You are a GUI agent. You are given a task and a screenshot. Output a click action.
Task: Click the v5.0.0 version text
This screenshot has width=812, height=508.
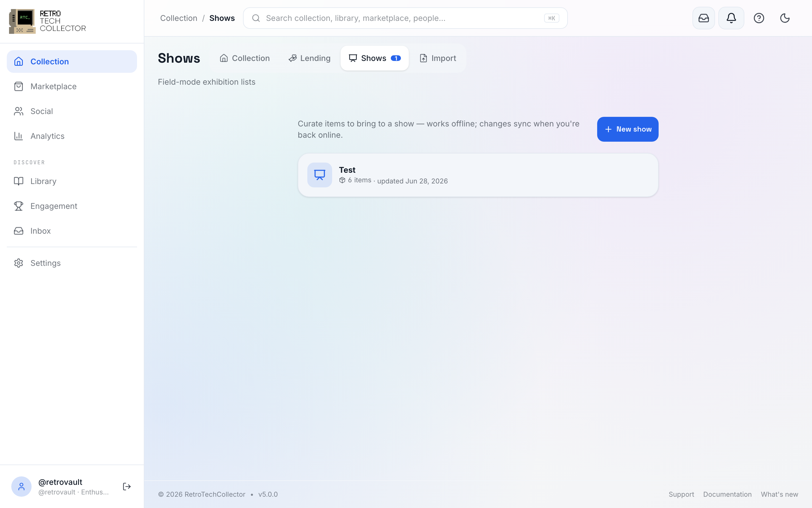pos(268,494)
